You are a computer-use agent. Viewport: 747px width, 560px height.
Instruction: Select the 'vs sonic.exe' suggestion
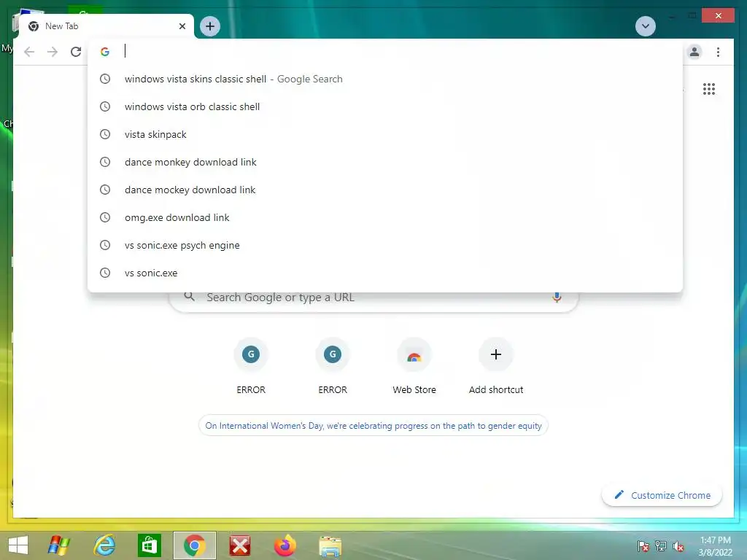coord(385,273)
